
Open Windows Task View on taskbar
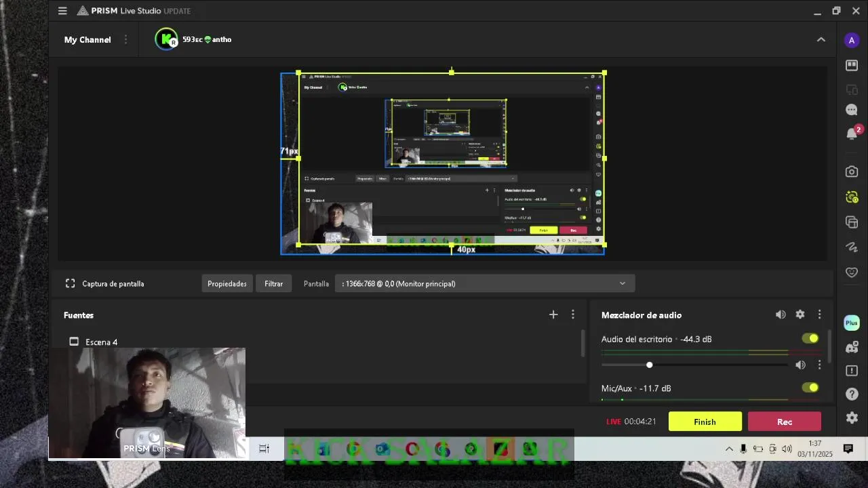[264, 449]
